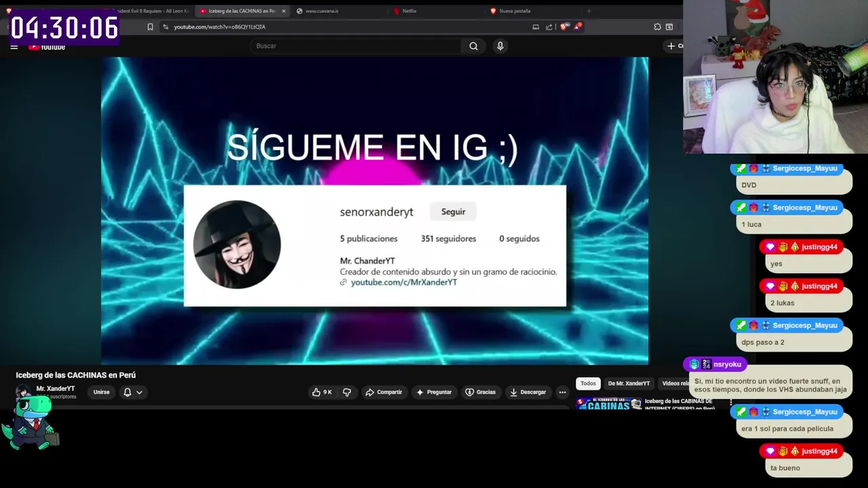Viewport: 868px width, 488px height.
Task: Click the chat message 'dps paso a 2'
Action: 793,342
